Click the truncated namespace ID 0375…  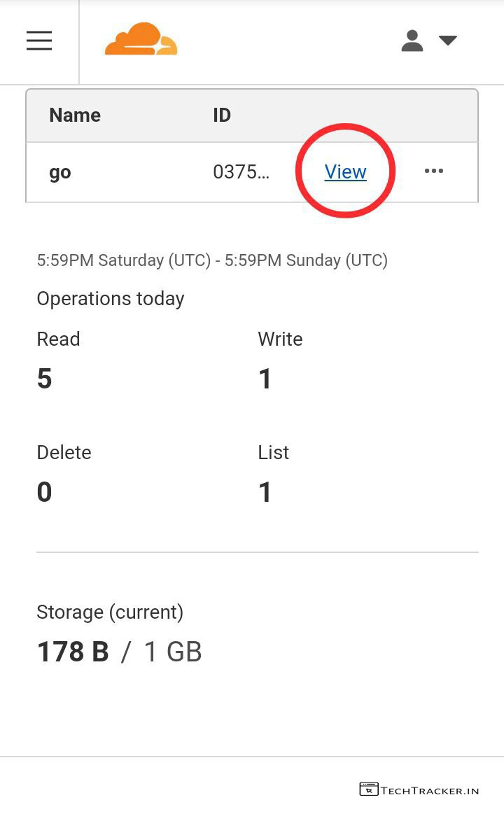tap(241, 172)
